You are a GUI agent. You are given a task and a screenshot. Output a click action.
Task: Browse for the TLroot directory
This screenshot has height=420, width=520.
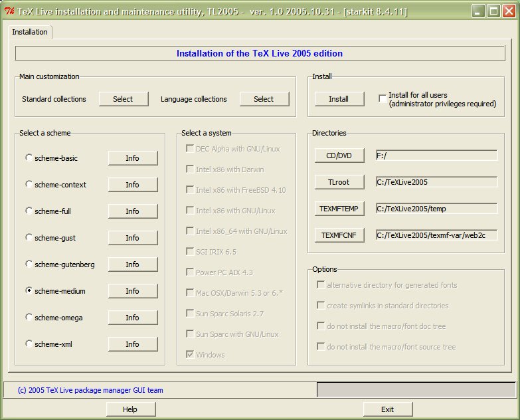point(339,182)
